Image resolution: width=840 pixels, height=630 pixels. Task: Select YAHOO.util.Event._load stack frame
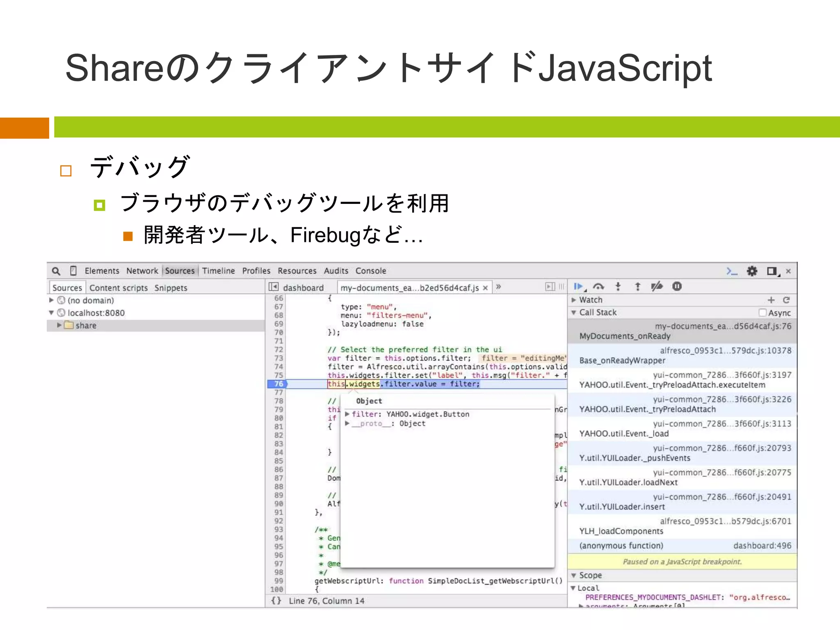682,429
